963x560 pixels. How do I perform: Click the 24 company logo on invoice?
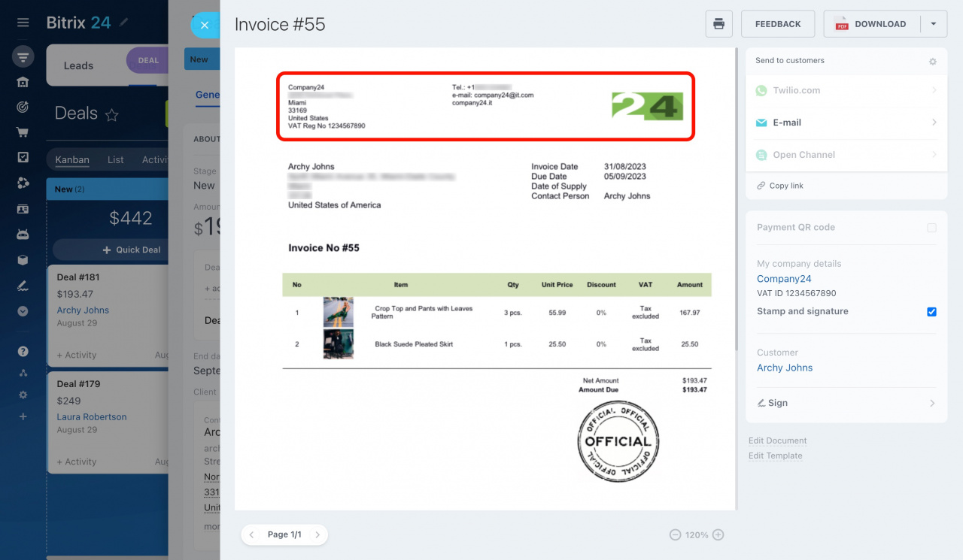click(x=647, y=106)
